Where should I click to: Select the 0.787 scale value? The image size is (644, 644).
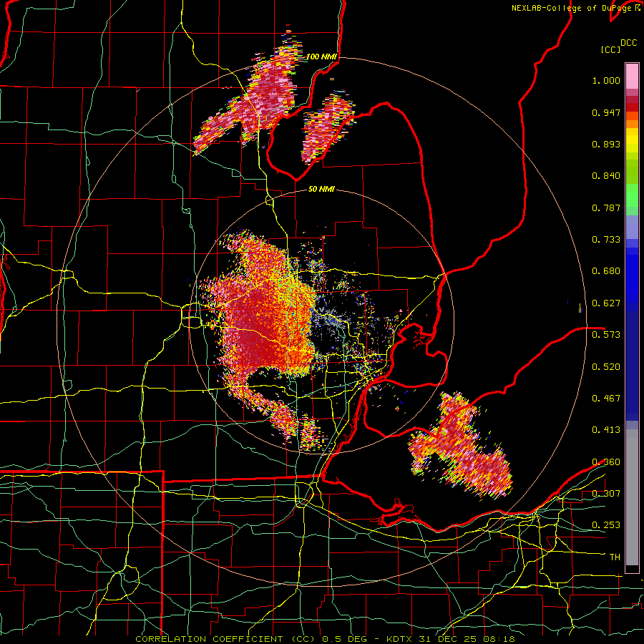(x=606, y=208)
